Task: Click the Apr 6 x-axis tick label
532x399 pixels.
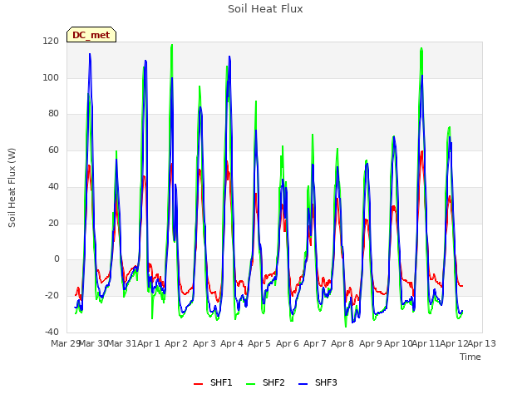Action: click(288, 343)
